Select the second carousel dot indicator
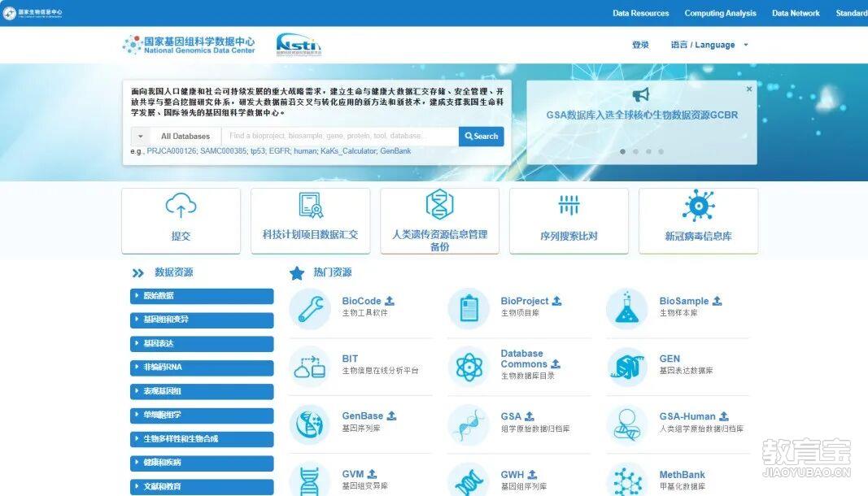The width and height of the screenshot is (868, 496). click(x=635, y=151)
